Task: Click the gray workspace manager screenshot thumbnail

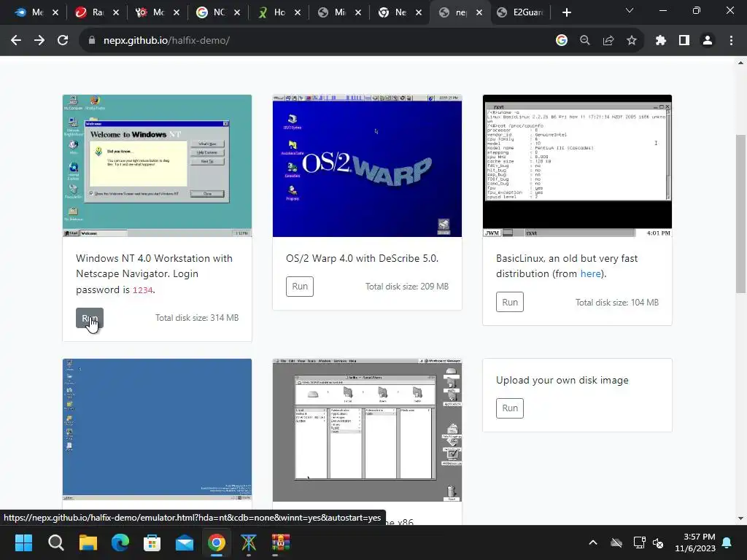Action: point(368,430)
